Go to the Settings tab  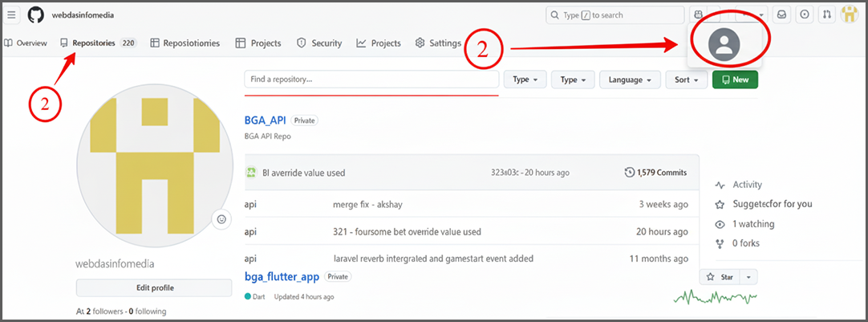point(438,43)
